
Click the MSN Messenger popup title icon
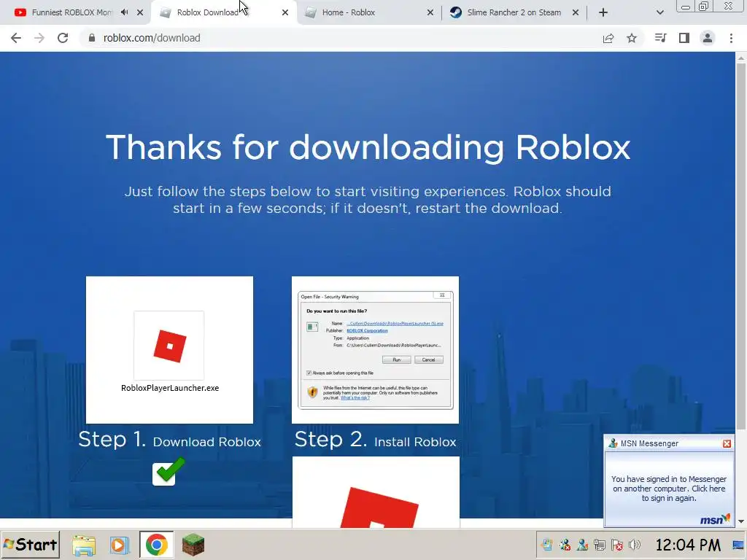click(613, 443)
